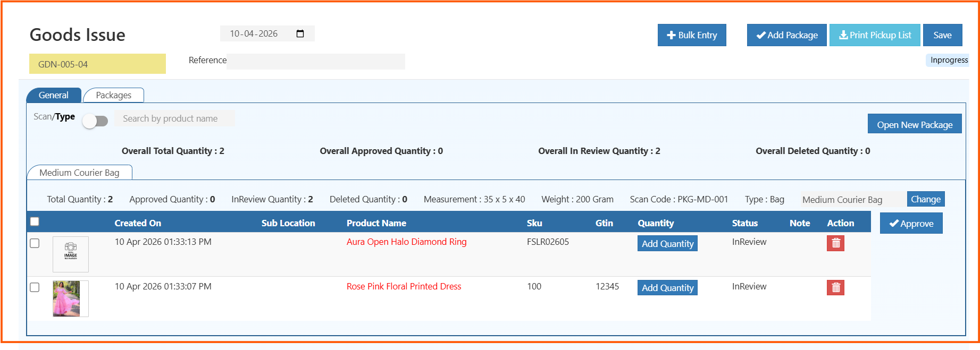Click Add Package button
This screenshot has height=350, width=980.
(786, 35)
